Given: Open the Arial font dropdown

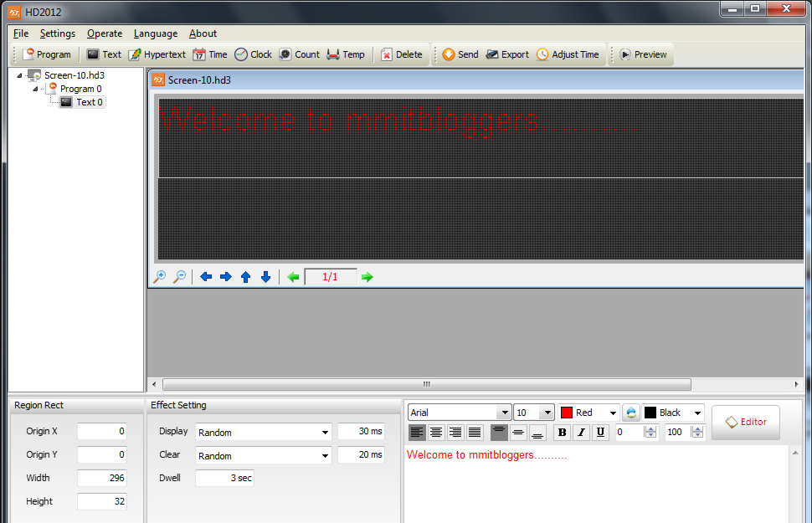Looking at the screenshot, I should pyautogui.click(x=505, y=413).
